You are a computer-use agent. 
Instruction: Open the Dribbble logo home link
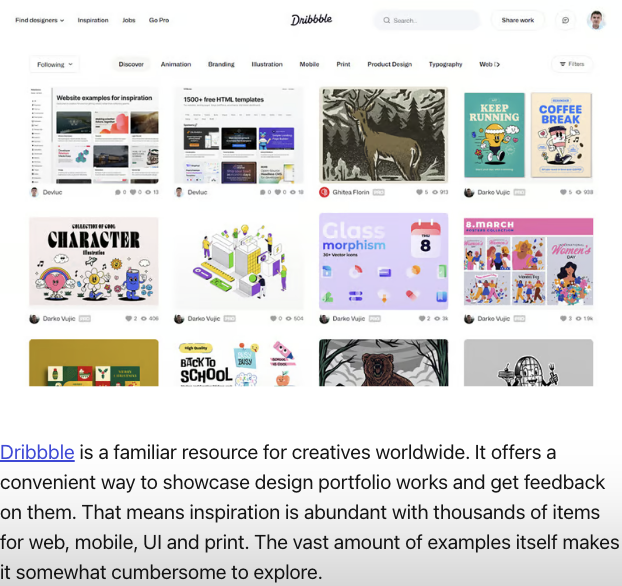pyautogui.click(x=311, y=20)
